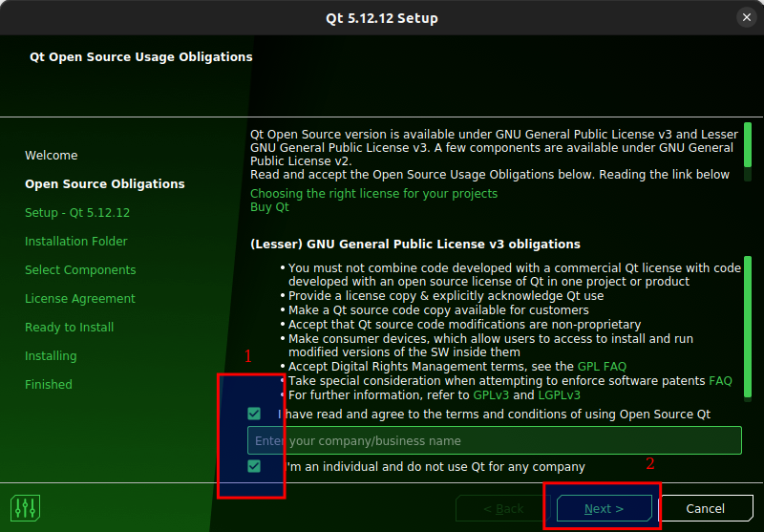Screen dimensions: 764x532
Task: Click "(Lesser) GNU General Public License v3 obligations" heading
Action: [415, 245]
